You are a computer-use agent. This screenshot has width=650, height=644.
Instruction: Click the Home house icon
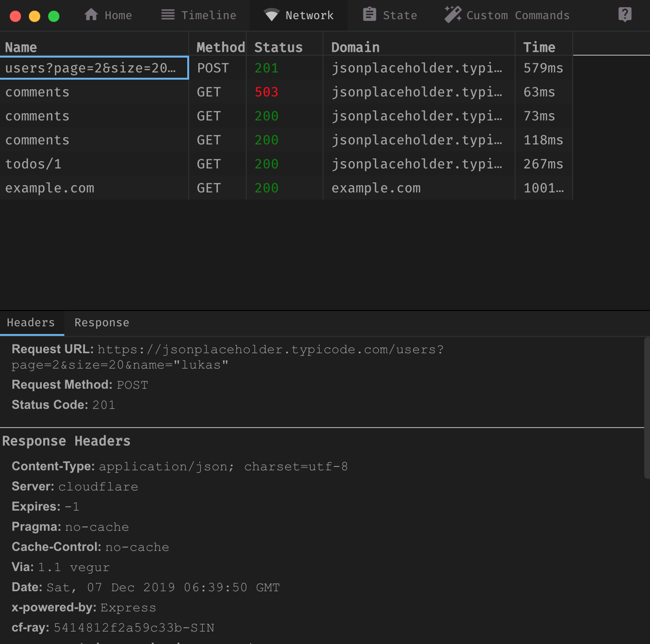pyautogui.click(x=91, y=15)
